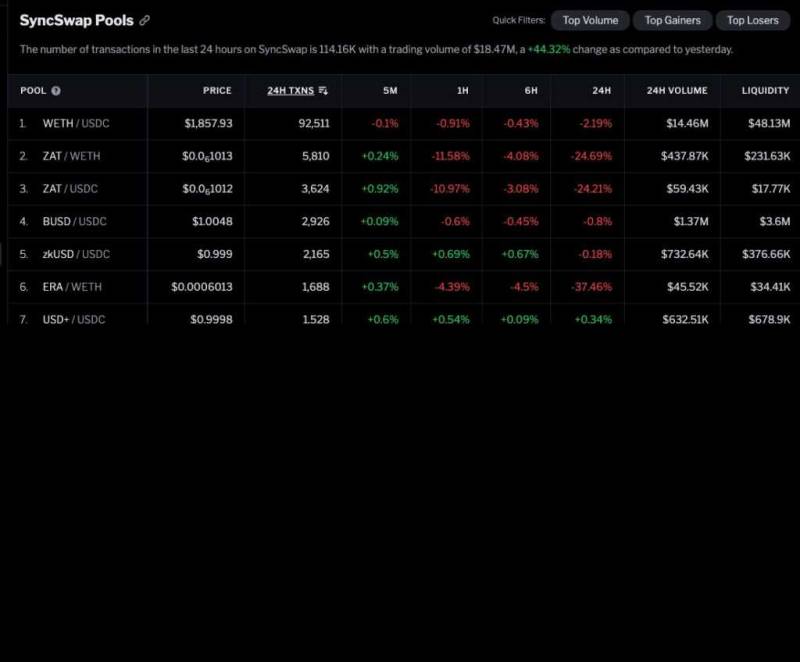The width and height of the screenshot is (800, 662).
Task: Apply the Top Volume quick filter
Action: 590,20
